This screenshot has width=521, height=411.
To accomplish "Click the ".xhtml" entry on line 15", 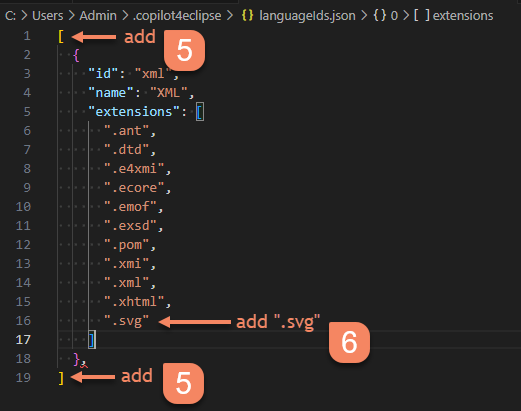I will [x=134, y=302].
